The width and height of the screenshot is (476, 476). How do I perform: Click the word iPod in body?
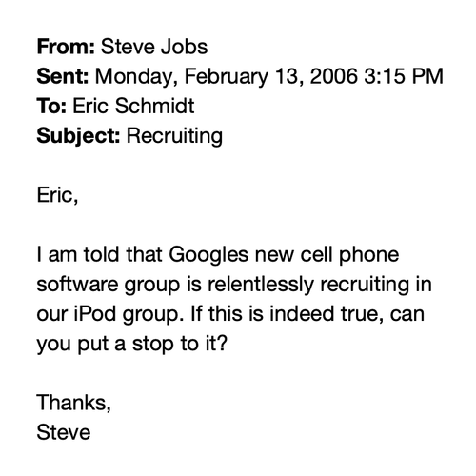point(95,314)
